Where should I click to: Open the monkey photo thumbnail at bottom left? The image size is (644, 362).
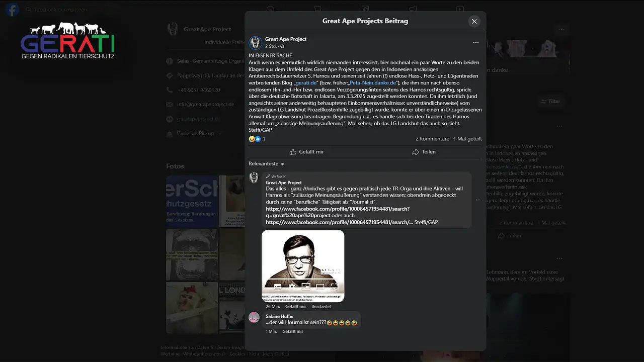click(192, 308)
